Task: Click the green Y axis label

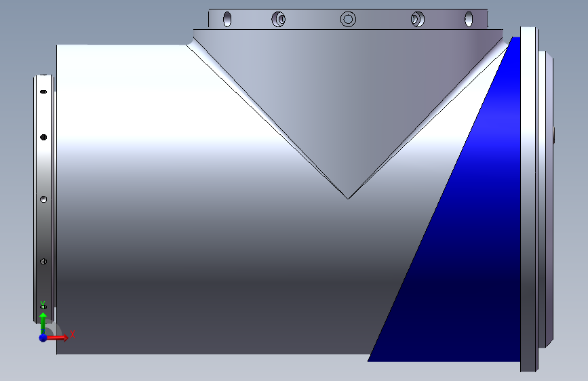Action: point(43,303)
